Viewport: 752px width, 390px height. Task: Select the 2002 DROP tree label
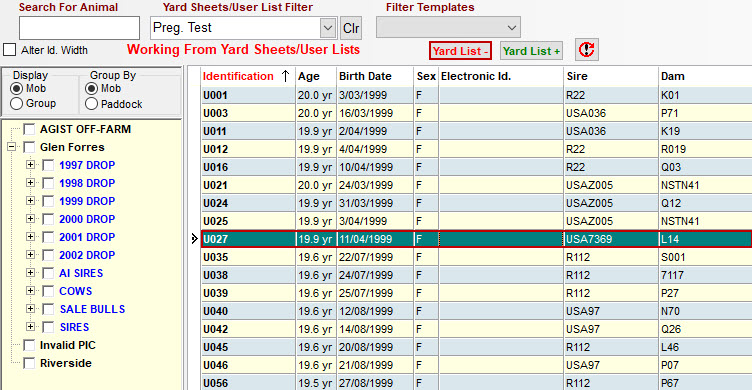point(87,255)
